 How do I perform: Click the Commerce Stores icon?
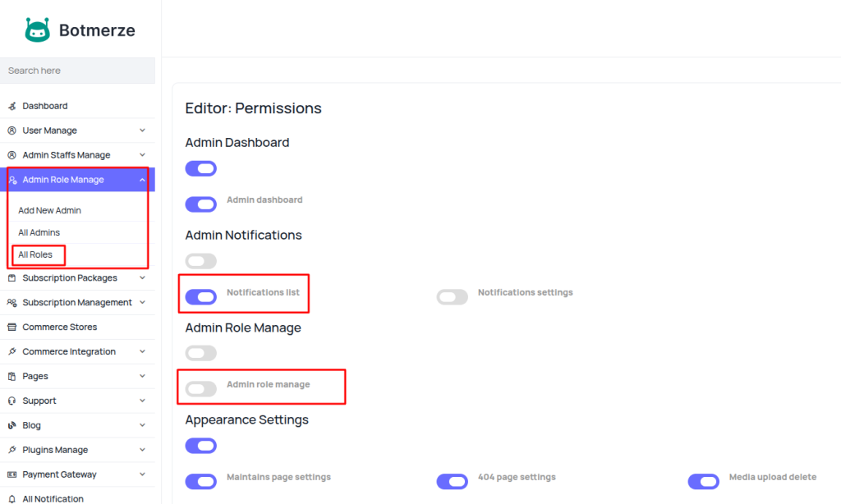pyautogui.click(x=11, y=327)
